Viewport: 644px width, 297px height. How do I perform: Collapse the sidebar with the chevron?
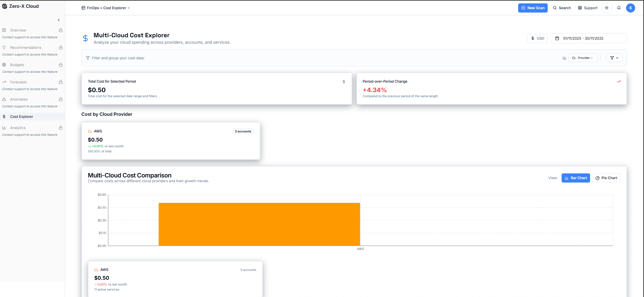click(x=59, y=20)
